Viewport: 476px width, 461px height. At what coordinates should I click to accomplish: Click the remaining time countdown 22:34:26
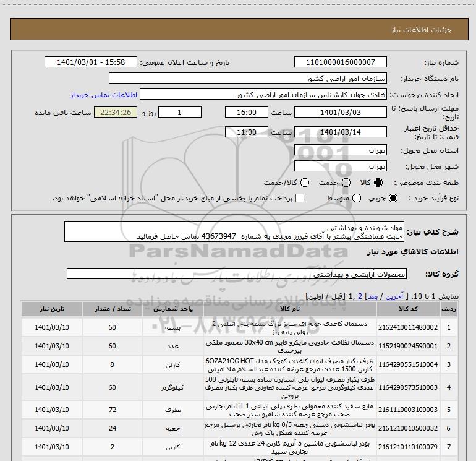coord(116,112)
